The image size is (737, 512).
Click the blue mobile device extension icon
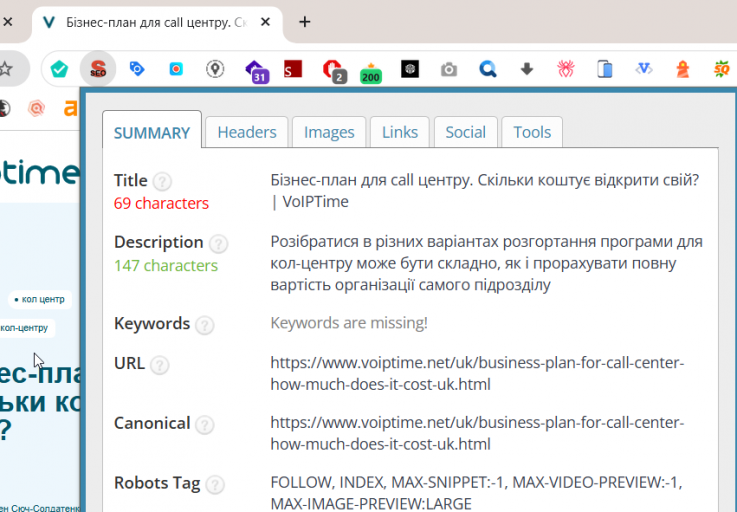tap(605, 69)
